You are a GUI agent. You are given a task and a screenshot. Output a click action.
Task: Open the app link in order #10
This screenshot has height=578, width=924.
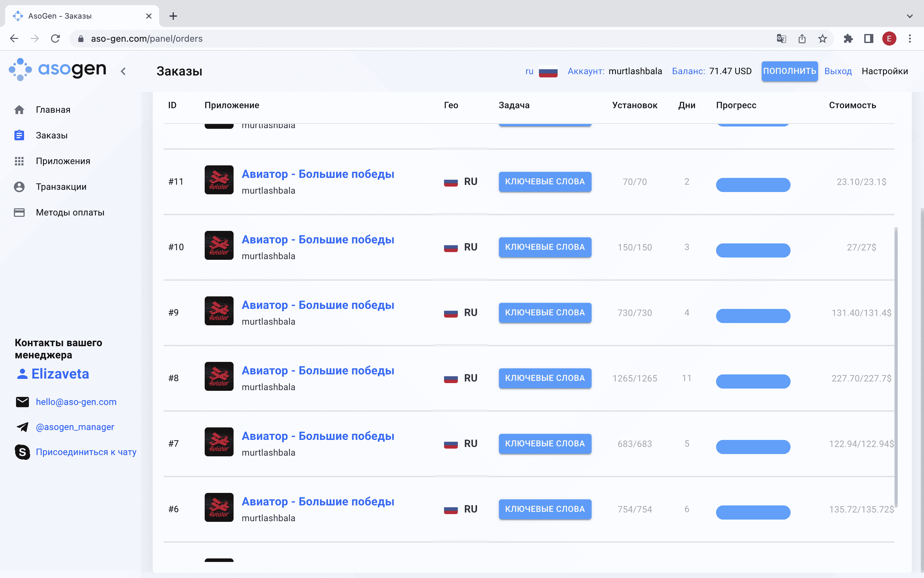tap(318, 239)
